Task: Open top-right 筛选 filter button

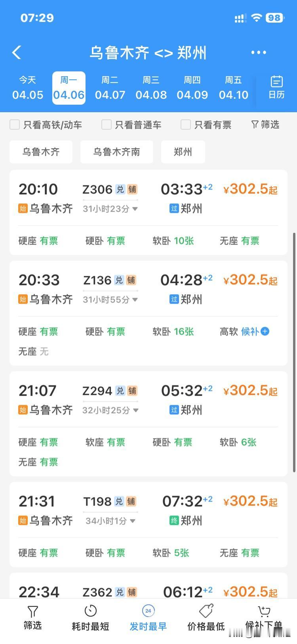Action: (265, 125)
